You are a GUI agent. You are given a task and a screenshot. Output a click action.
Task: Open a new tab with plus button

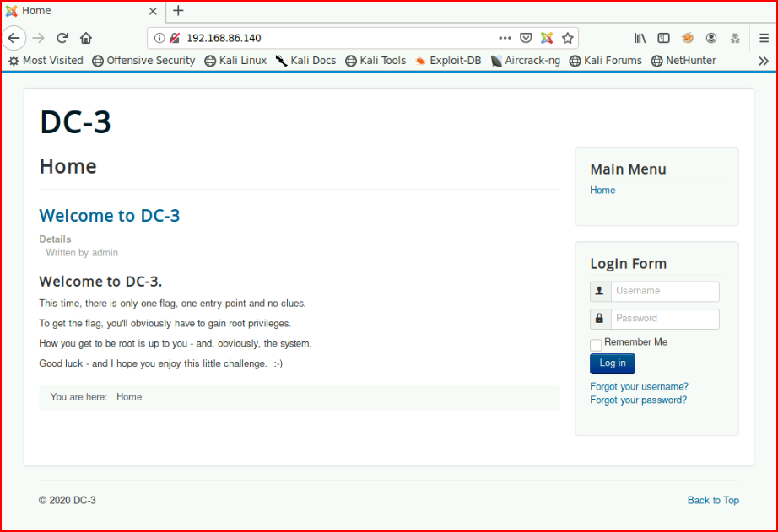178,10
